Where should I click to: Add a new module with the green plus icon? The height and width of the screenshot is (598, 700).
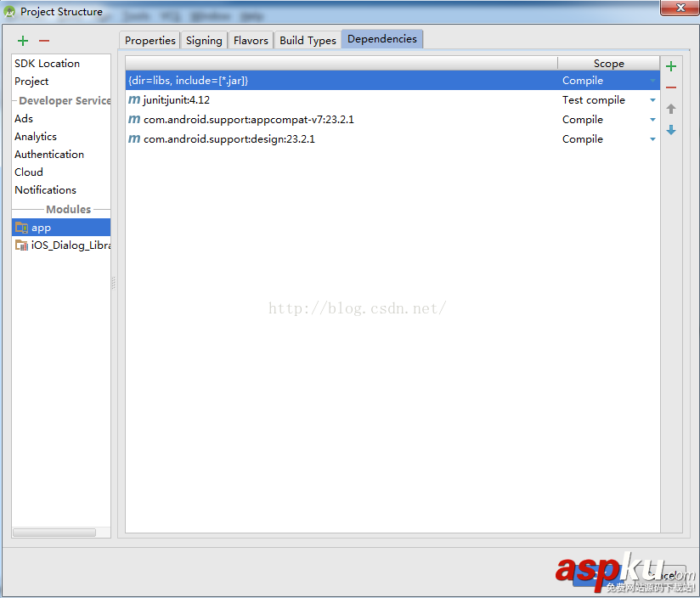coord(22,40)
